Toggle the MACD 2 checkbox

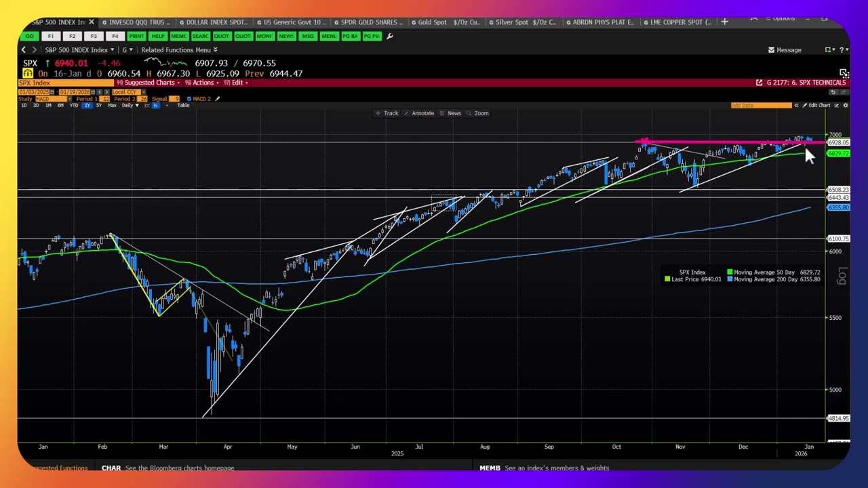189,99
